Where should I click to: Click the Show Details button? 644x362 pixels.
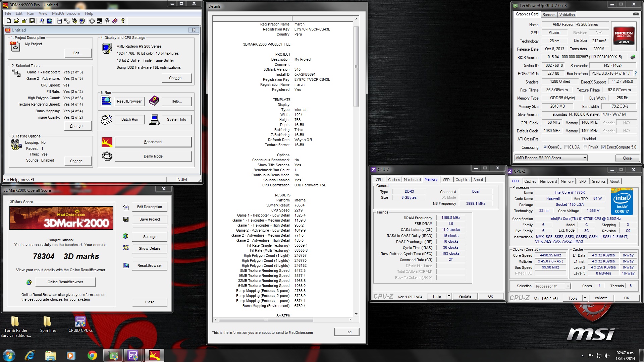[x=150, y=249]
